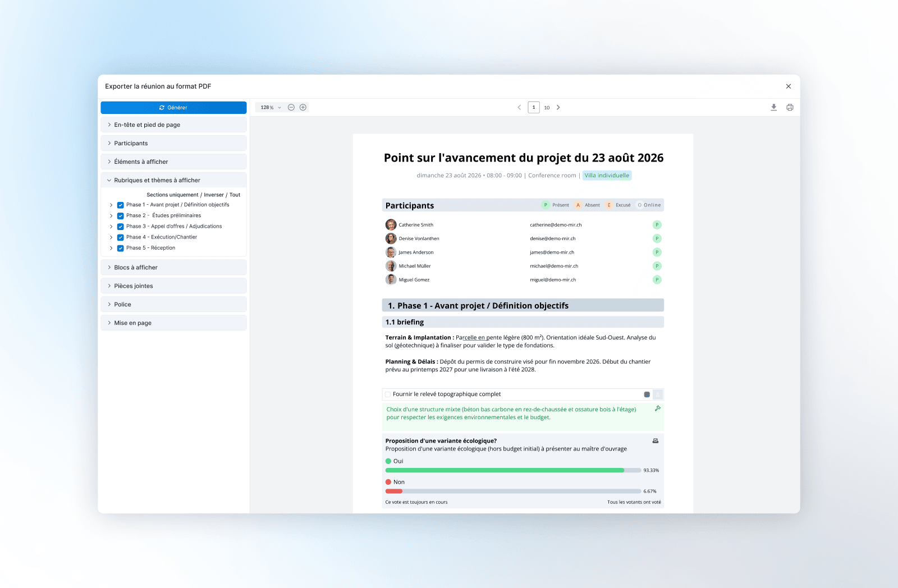Expand the Pièces jointes section
The width and height of the screenshot is (898, 588).
pyautogui.click(x=173, y=286)
